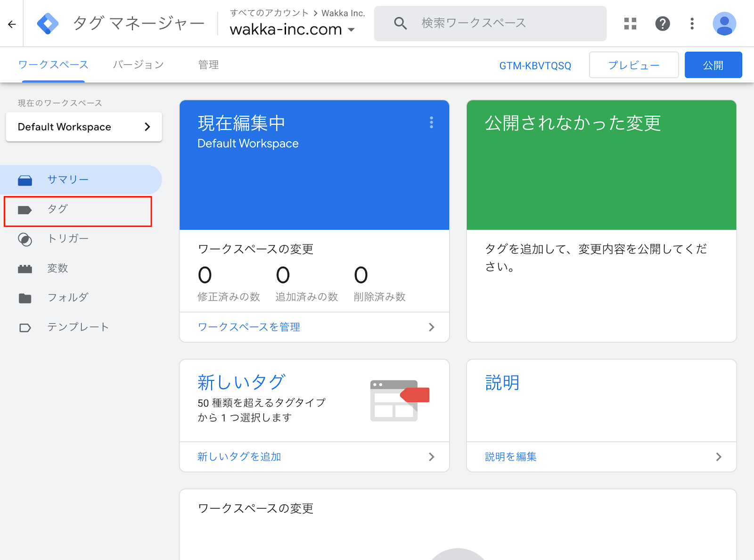
Task: Open the Google apps grid icon
Action: click(x=630, y=24)
